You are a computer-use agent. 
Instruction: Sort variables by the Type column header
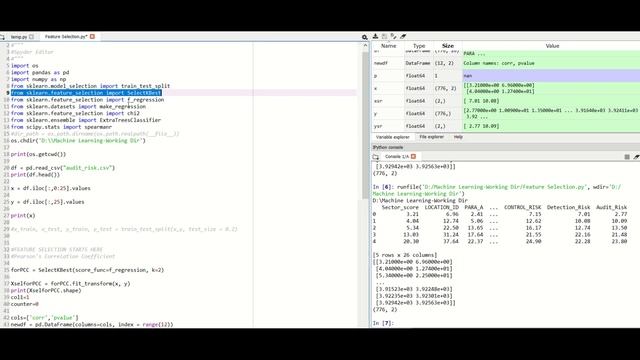[x=419, y=46]
